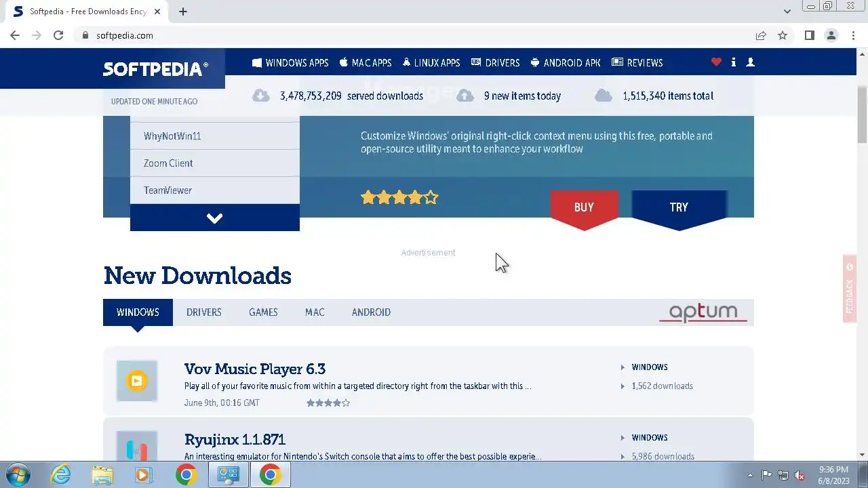The width and height of the screenshot is (868, 488).
Task: Open Chrome three-dot menu
Action: (x=852, y=35)
